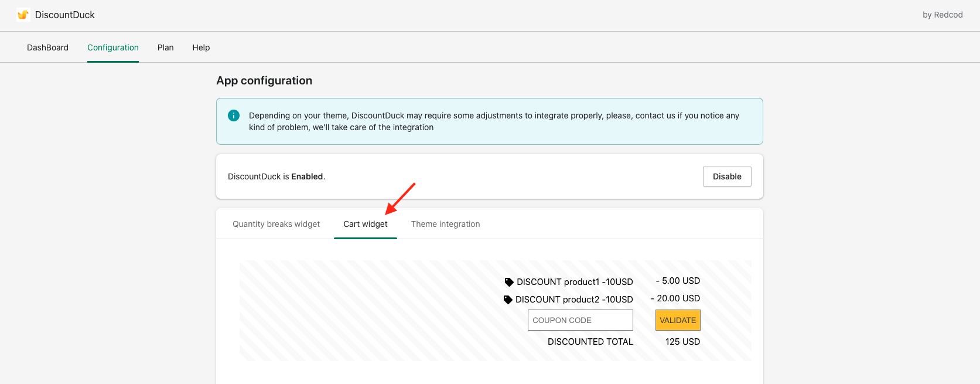980x384 pixels.
Task: Focus the COUPON CODE input field
Action: [x=580, y=320]
